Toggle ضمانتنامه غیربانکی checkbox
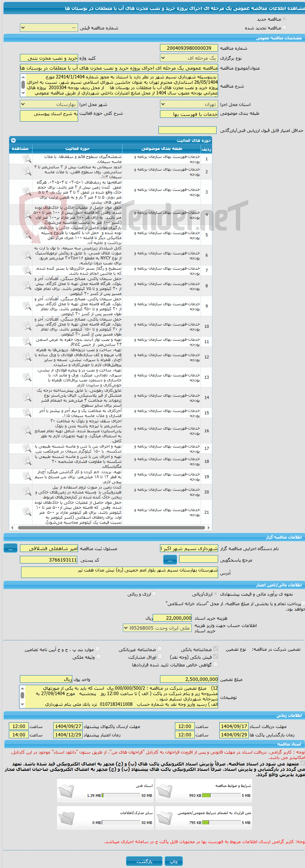Viewport: 305px width, 868px height. pyautogui.click(x=160, y=649)
